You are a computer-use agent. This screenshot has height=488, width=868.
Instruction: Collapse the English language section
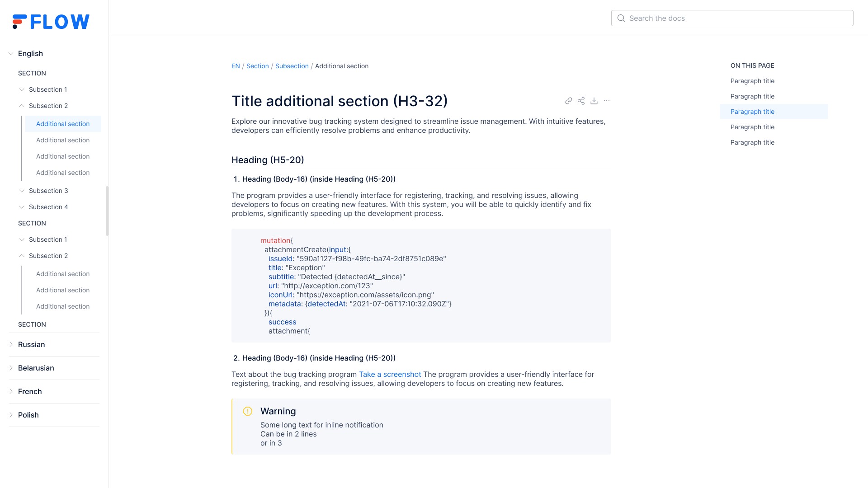click(x=11, y=53)
